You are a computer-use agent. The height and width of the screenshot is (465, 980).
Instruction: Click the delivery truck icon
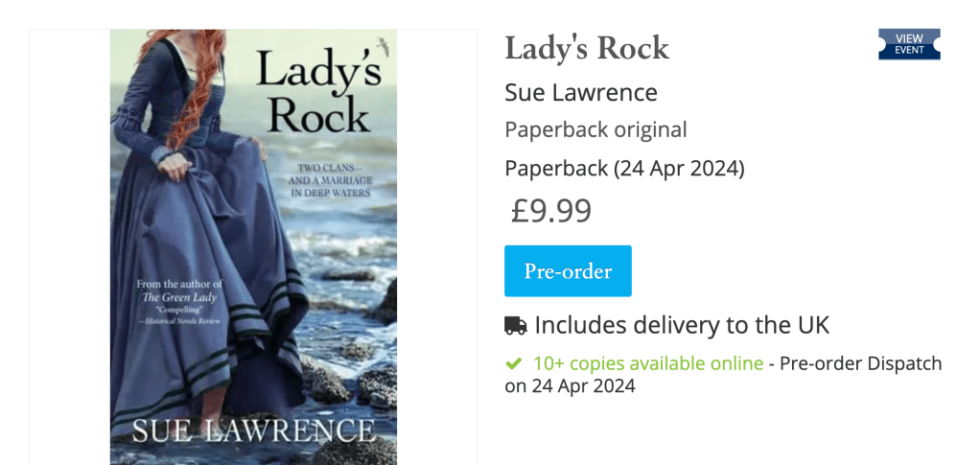[x=516, y=326]
